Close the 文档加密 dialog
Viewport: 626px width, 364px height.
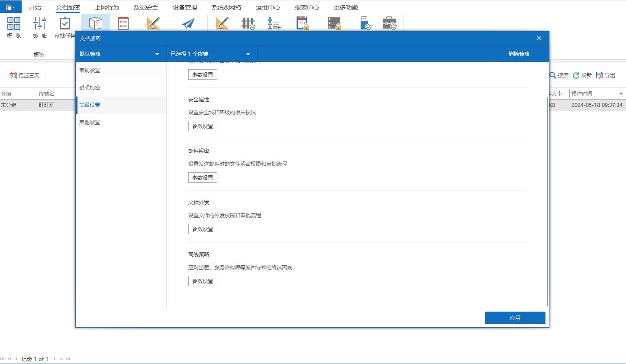tap(539, 38)
